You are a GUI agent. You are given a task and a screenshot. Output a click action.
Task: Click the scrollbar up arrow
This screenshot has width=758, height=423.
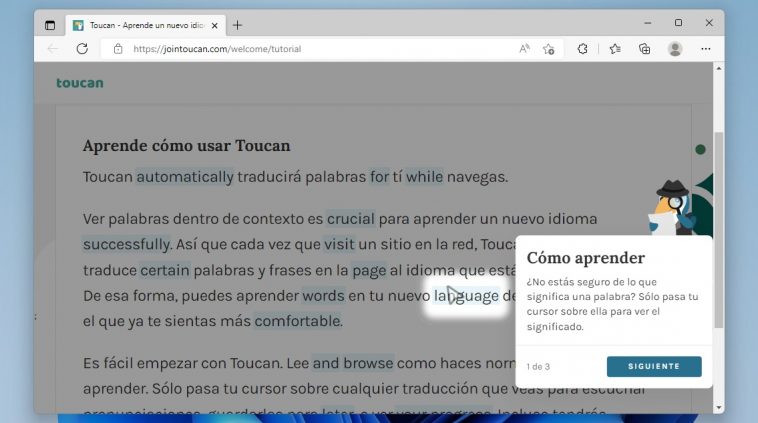[719, 69]
